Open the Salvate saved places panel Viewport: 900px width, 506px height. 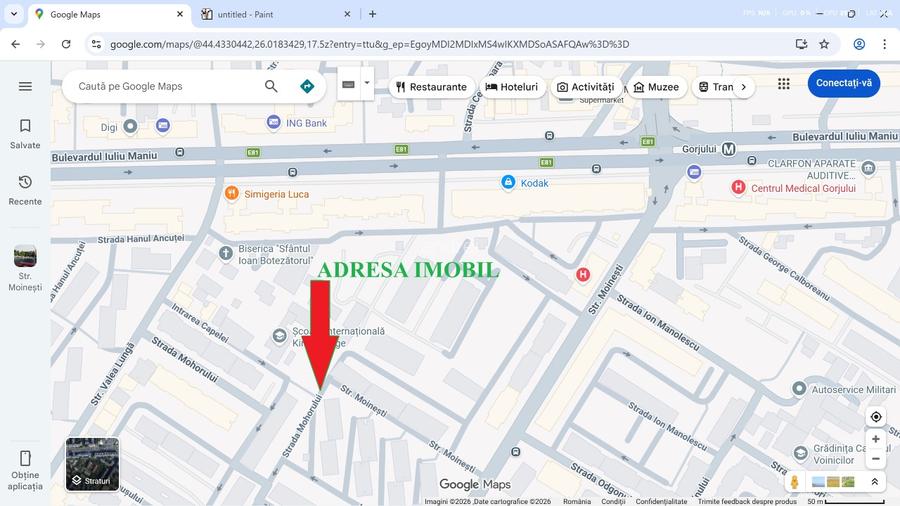coord(25,133)
